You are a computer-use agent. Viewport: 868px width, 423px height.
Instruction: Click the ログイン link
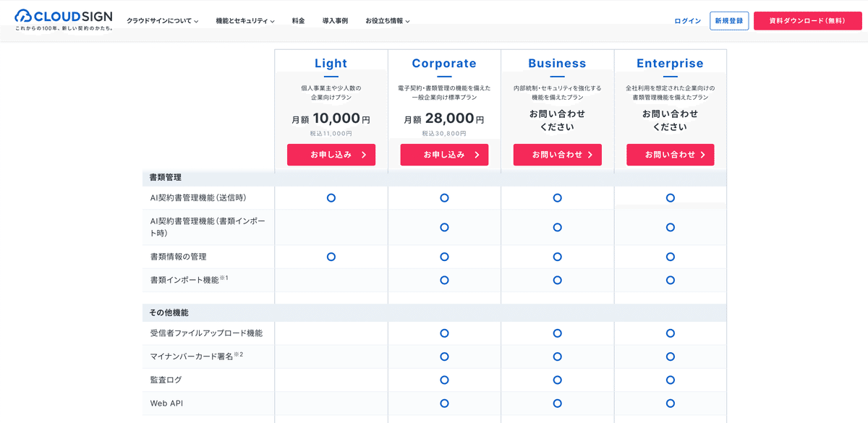click(688, 21)
